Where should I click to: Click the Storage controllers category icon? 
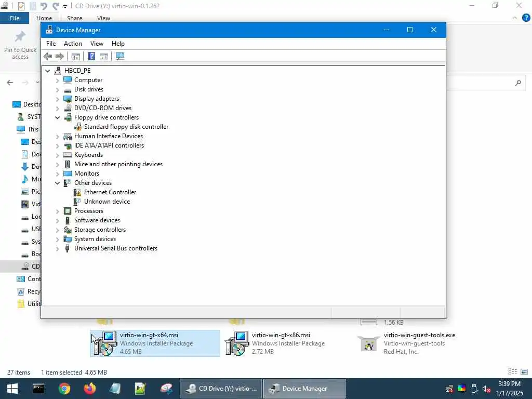[68, 230]
